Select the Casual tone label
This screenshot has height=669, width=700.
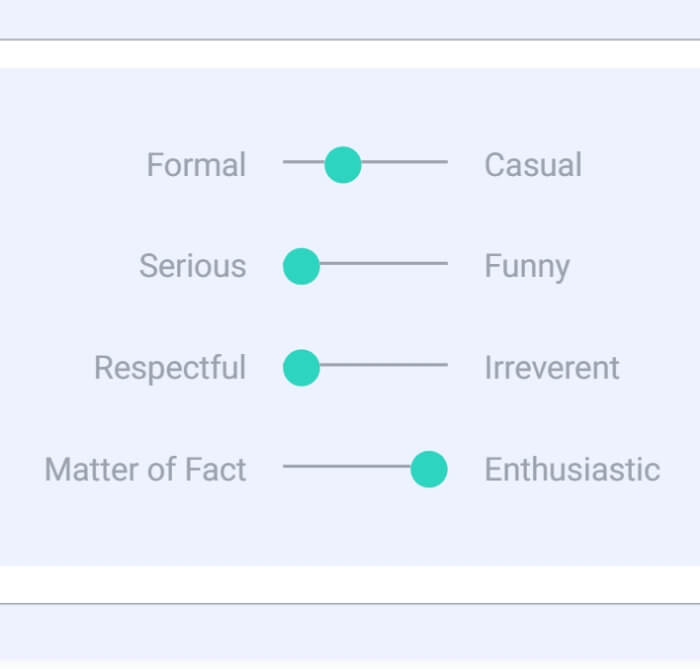click(533, 165)
